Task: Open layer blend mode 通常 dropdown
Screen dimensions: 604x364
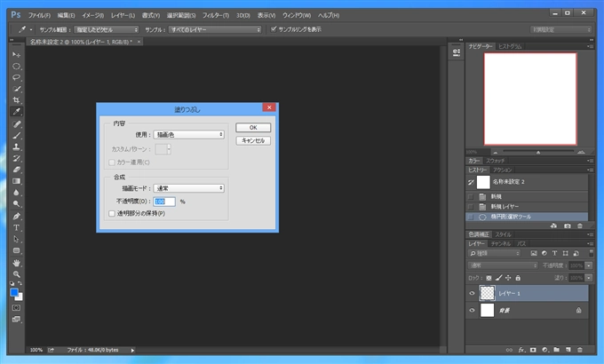Action: tap(503, 265)
